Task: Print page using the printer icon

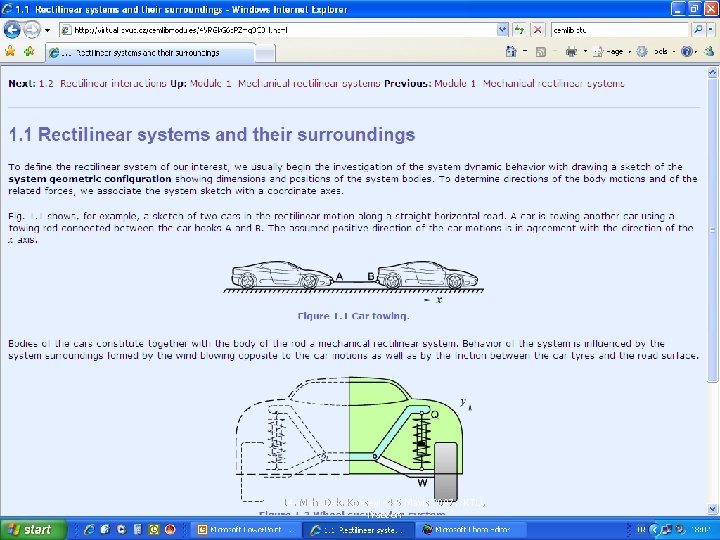Action: point(571,51)
